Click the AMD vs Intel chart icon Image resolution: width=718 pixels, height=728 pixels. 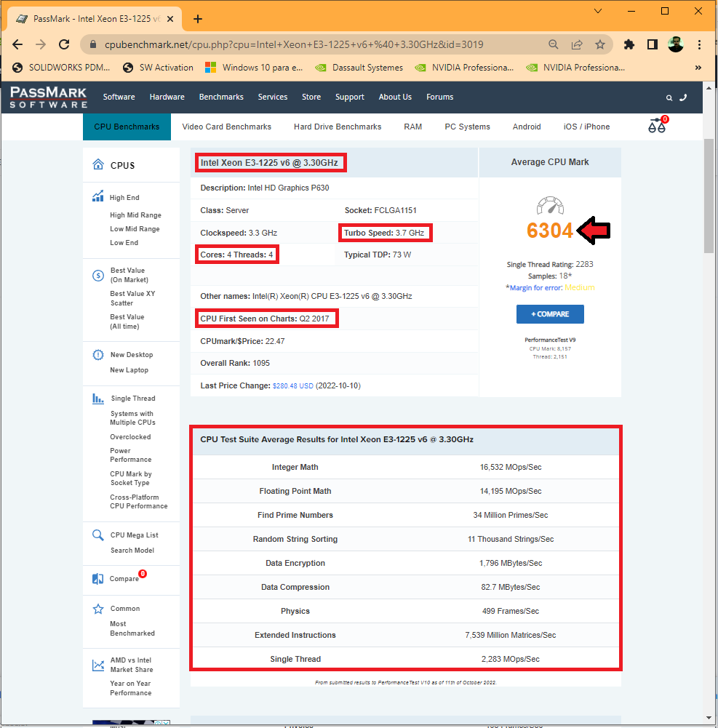tap(98, 665)
